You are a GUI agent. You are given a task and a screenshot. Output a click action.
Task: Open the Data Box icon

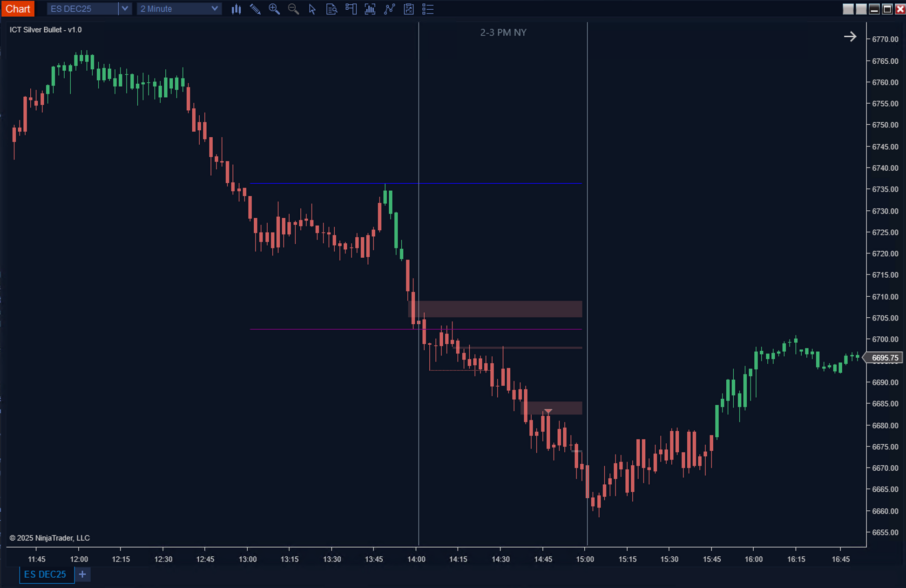(x=331, y=9)
